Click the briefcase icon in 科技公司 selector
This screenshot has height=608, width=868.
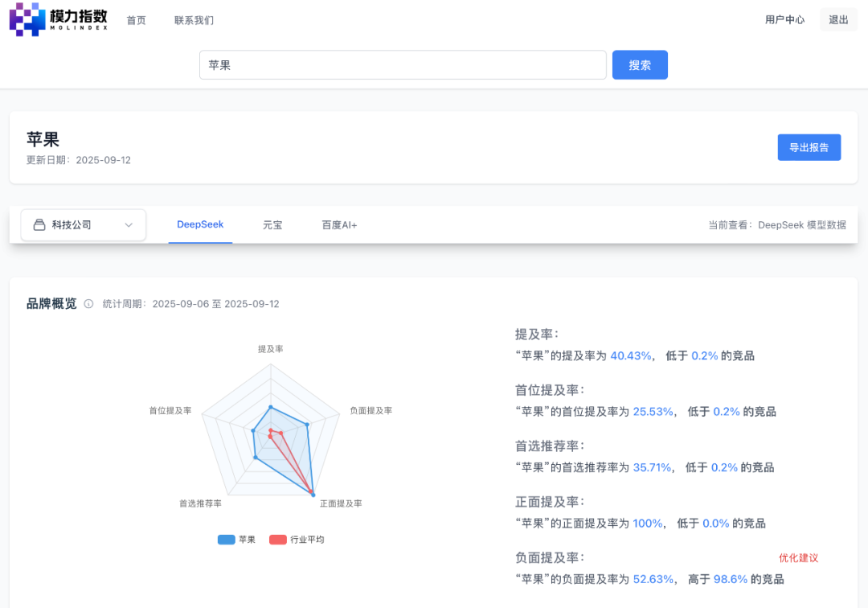point(39,225)
